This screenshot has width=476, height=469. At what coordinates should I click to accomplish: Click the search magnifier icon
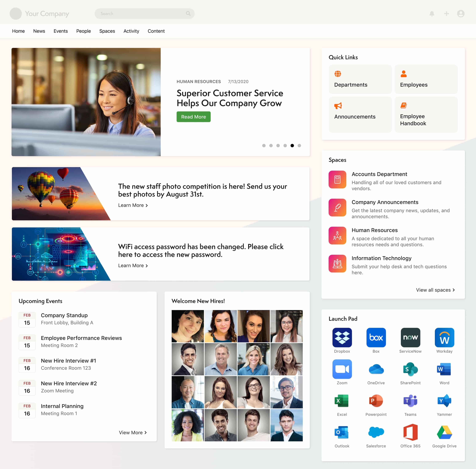click(x=188, y=14)
